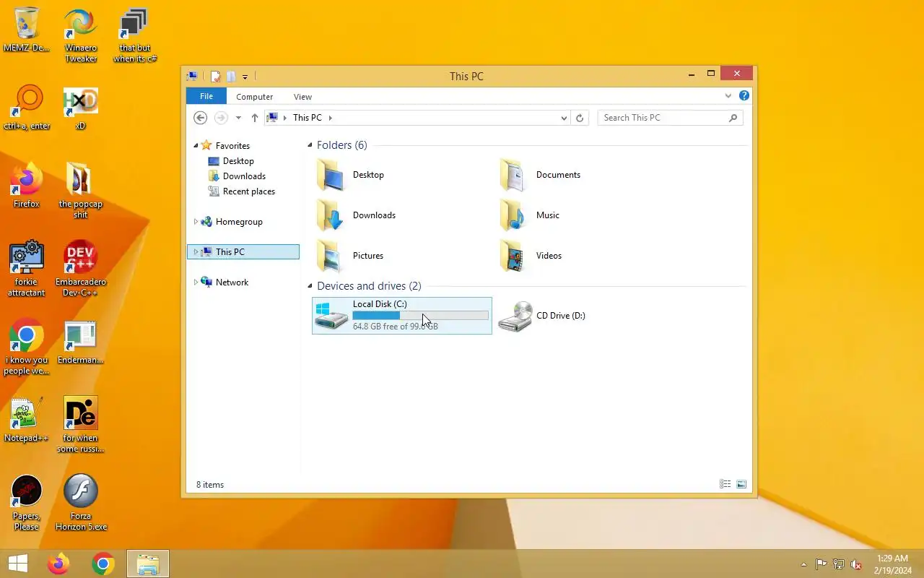The width and height of the screenshot is (924, 578).
Task: Open the Recycle Bin desktop icon
Action: tap(27, 30)
